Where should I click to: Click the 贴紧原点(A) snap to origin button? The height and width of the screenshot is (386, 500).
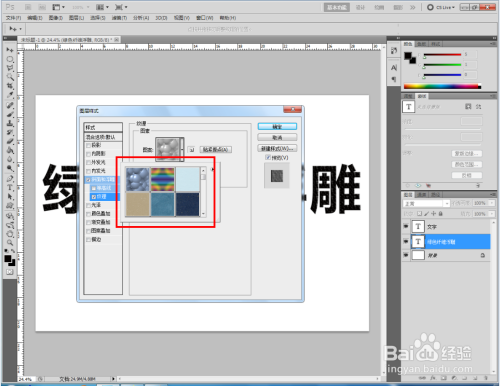click(215, 150)
